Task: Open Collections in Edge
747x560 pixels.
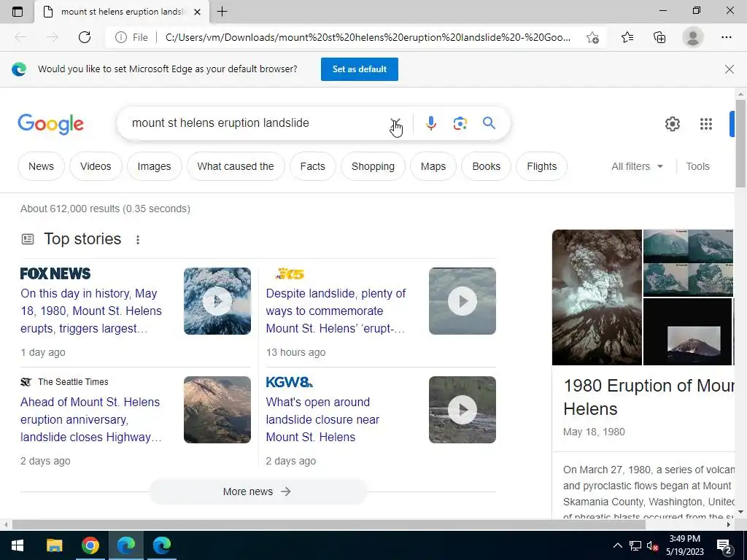Action: tap(659, 37)
